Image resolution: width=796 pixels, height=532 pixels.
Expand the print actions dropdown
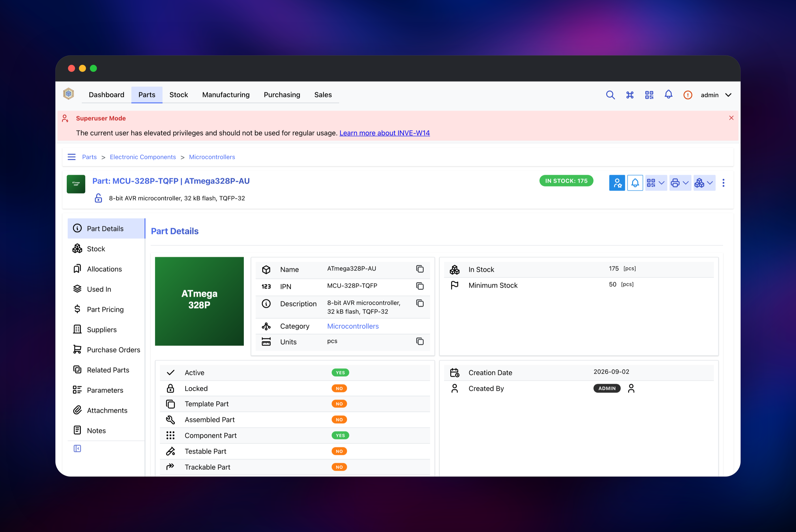[x=680, y=183]
